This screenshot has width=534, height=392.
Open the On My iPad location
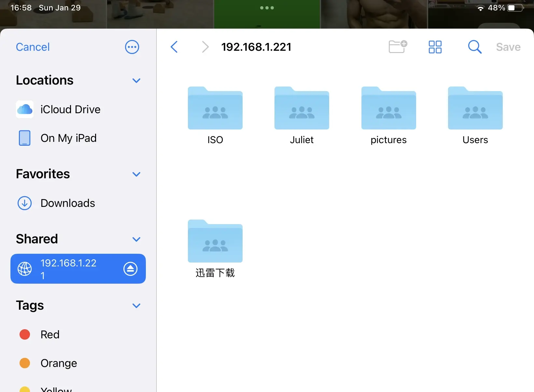tap(68, 138)
